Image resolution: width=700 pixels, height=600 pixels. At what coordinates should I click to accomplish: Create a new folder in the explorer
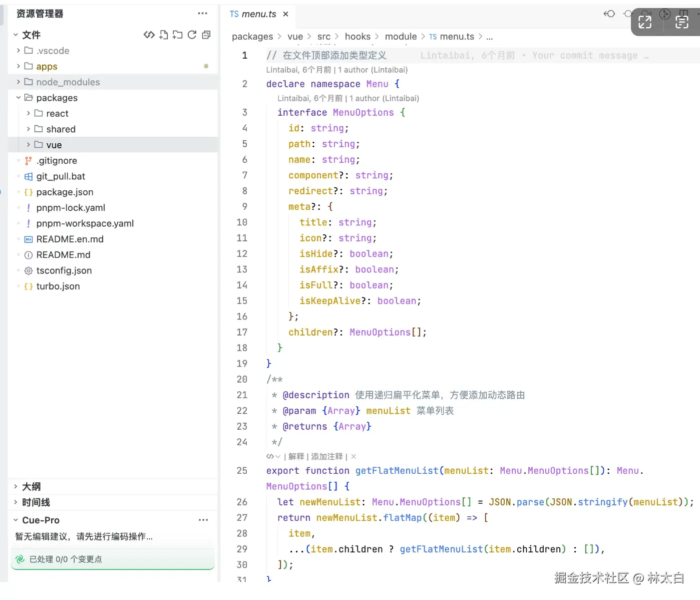177,35
